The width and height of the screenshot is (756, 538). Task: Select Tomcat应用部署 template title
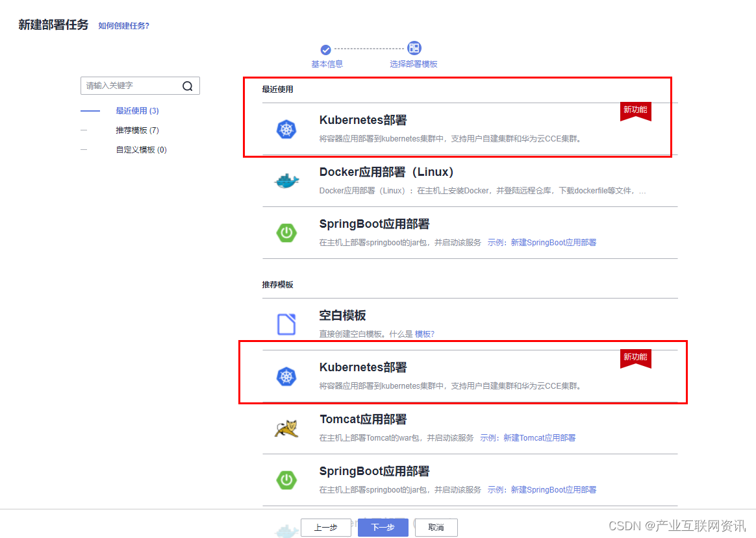[363, 419]
